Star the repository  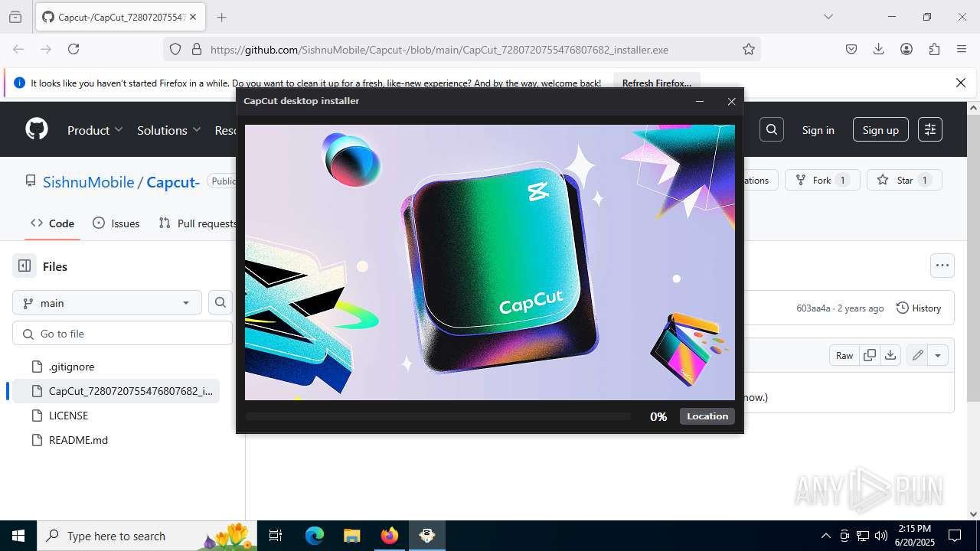click(x=904, y=180)
